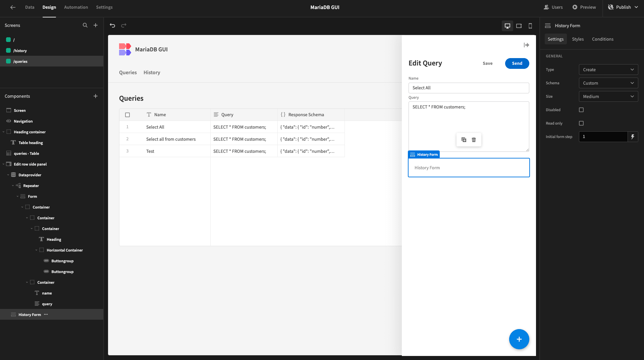Check the table header select-all checkbox
Image resolution: width=644 pixels, height=360 pixels.
127,115
